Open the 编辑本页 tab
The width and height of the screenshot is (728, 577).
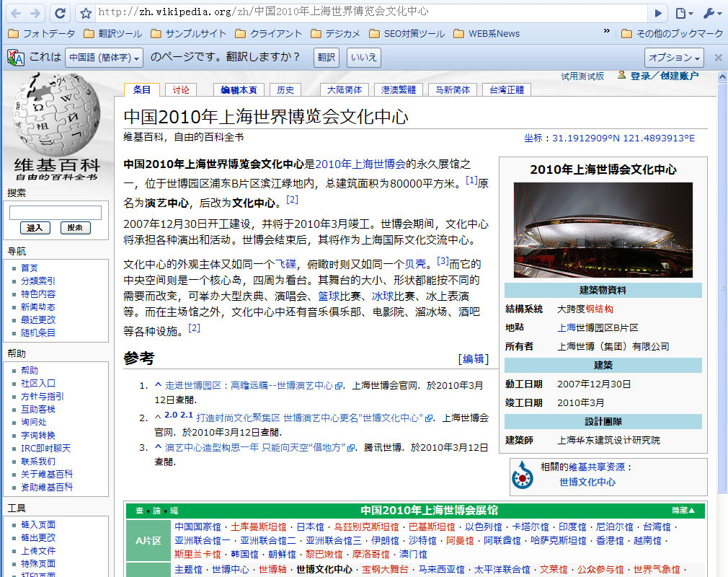(x=239, y=89)
